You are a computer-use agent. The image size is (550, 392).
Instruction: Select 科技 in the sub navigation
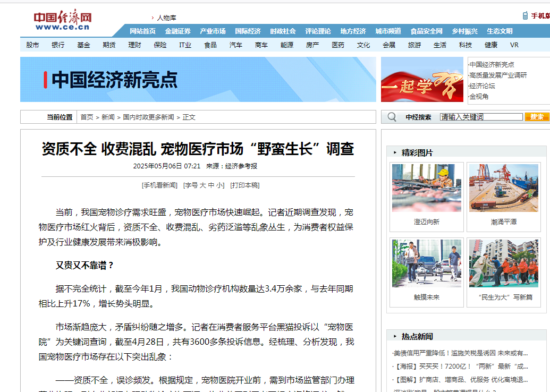point(466,45)
